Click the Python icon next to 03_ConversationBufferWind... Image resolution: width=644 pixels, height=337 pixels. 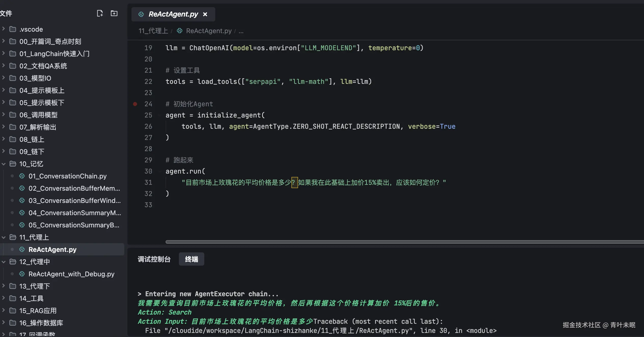coord(21,200)
